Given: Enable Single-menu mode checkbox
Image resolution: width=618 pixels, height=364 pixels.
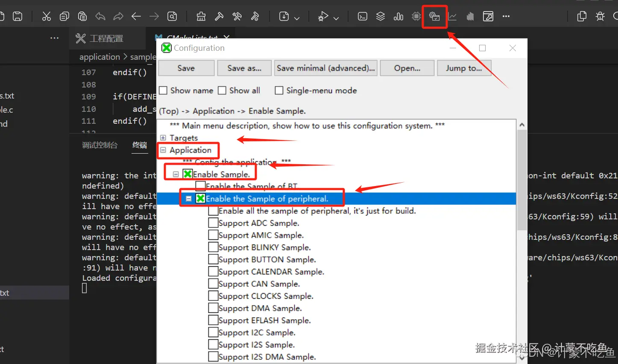Looking at the screenshot, I should (279, 90).
